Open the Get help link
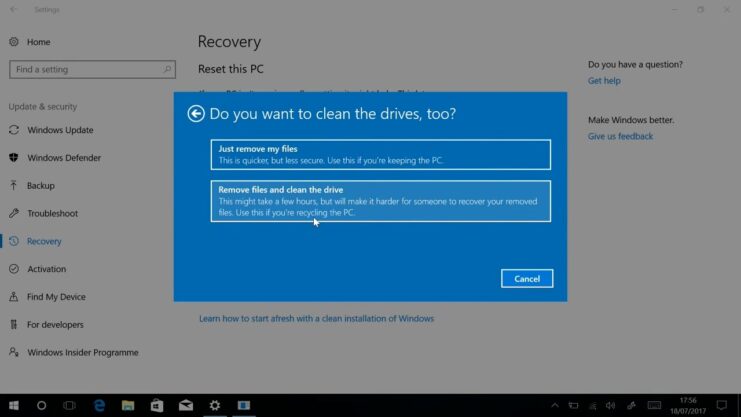This screenshot has height=417, width=741. click(x=604, y=80)
